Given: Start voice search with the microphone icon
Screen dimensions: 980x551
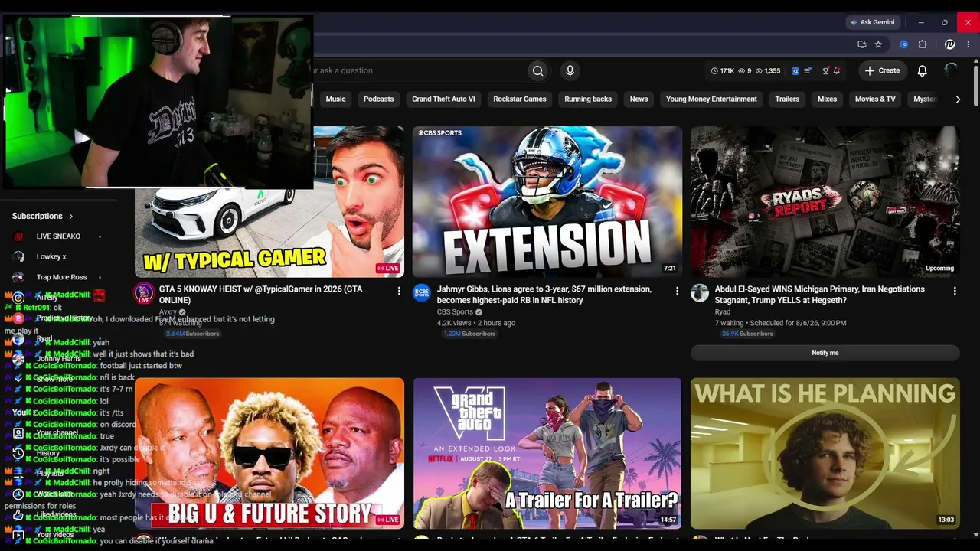Looking at the screenshot, I should [x=570, y=70].
